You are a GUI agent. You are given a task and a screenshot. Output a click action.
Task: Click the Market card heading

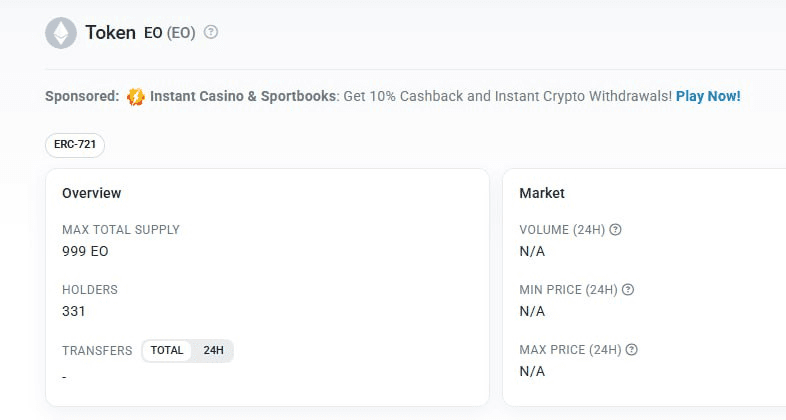point(542,193)
